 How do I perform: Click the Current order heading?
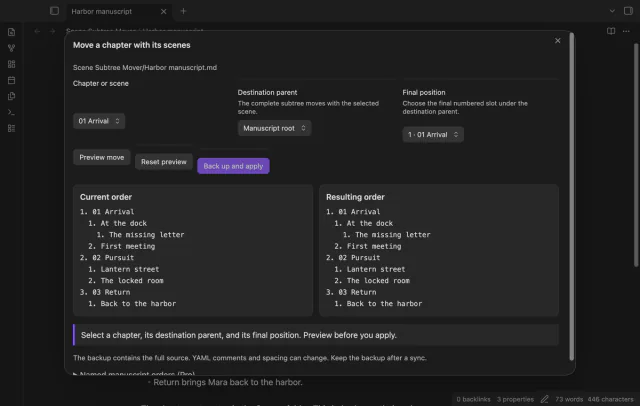(106, 197)
